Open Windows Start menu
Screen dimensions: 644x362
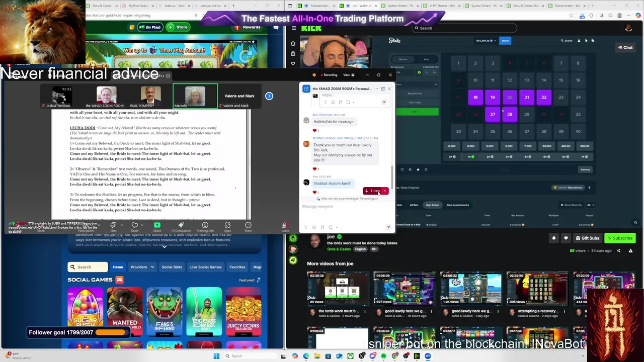coord(216,356)
